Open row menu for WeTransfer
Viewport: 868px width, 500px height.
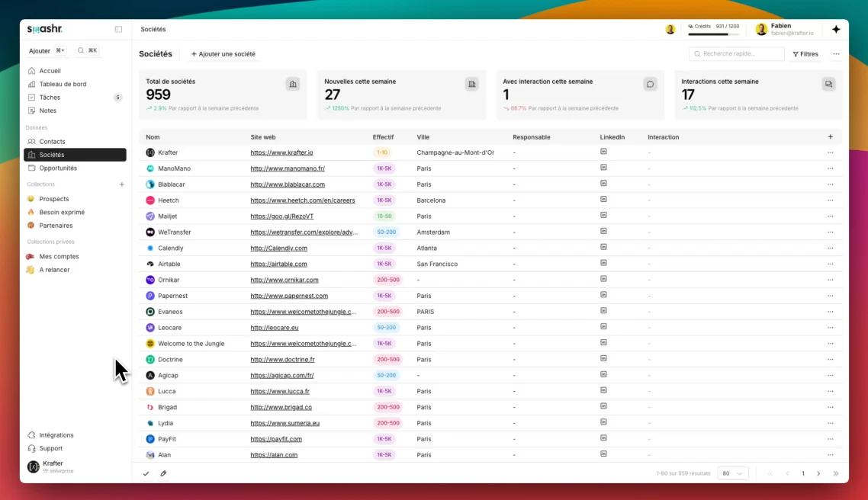pos(831,232)
